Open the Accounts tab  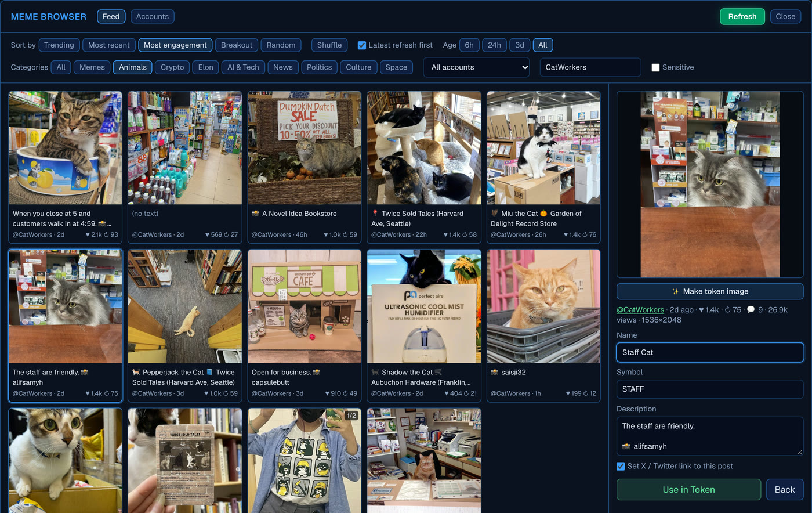click(x=153, y=16)
